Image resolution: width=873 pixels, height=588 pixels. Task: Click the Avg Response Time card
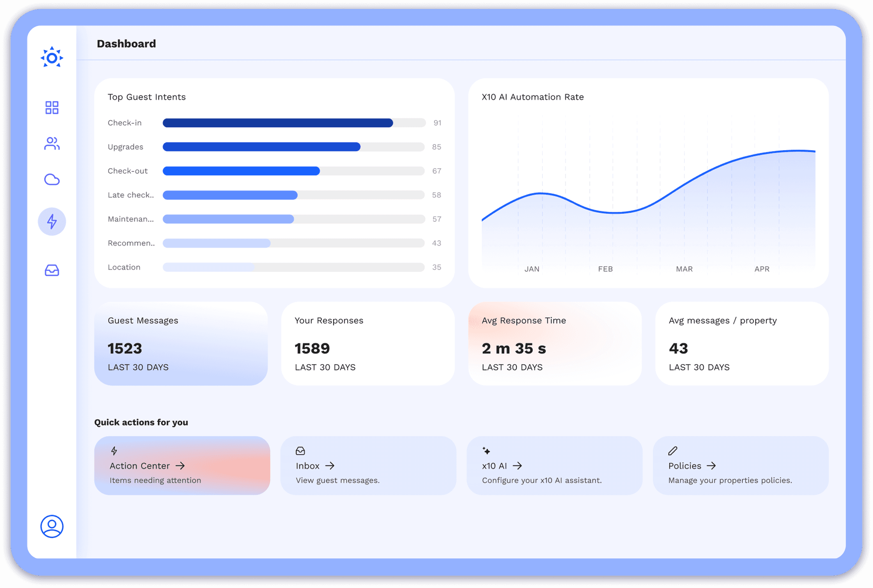click(x=555, y=344)
